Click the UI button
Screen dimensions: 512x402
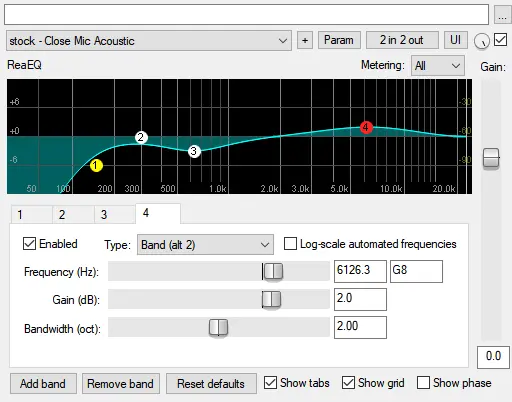pyautogui.click(x=456, y=40)
